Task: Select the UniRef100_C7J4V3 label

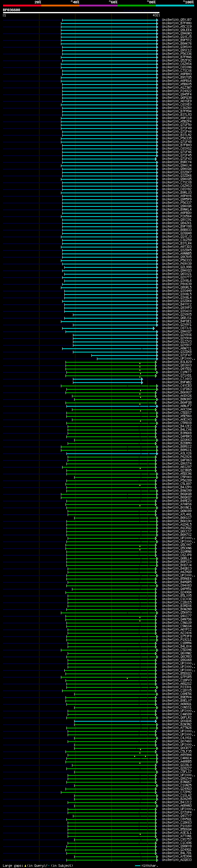Action: 177,379
